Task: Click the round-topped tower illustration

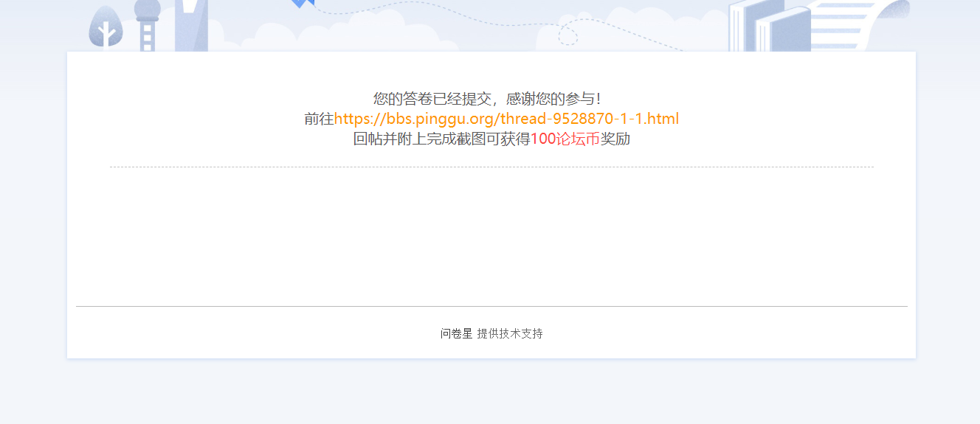Action: [147, 25]
